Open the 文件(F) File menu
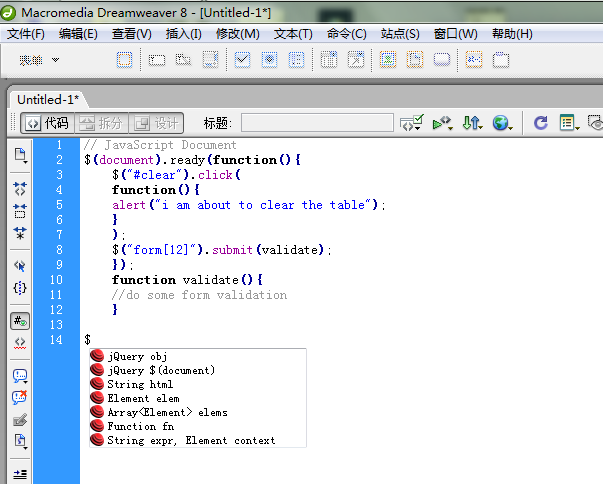Image resolution: width=605 pixels, height=486 pixels. pos(26,34)
